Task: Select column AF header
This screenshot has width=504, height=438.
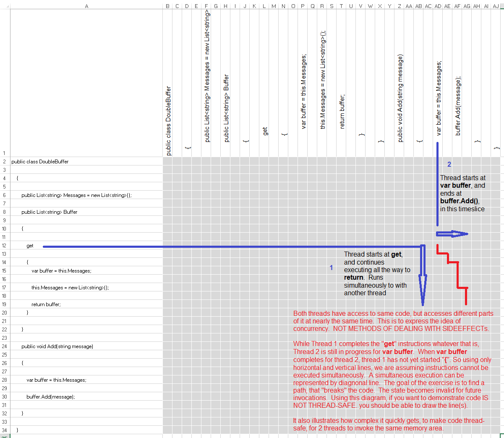Action: (457, 6)
